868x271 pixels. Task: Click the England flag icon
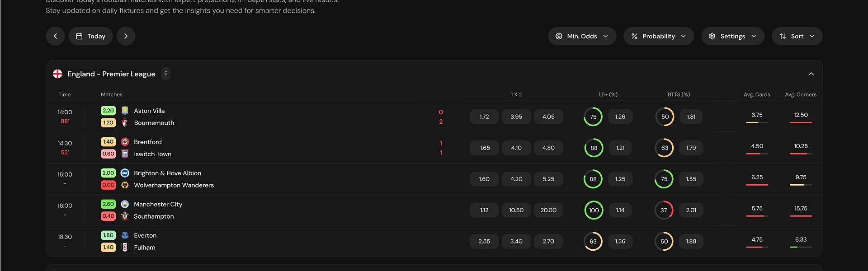[57, 74]
